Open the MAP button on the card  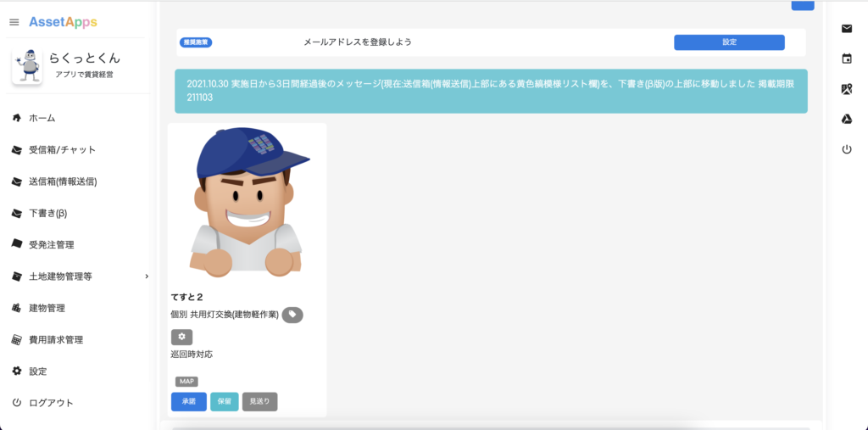click(186, 382)
